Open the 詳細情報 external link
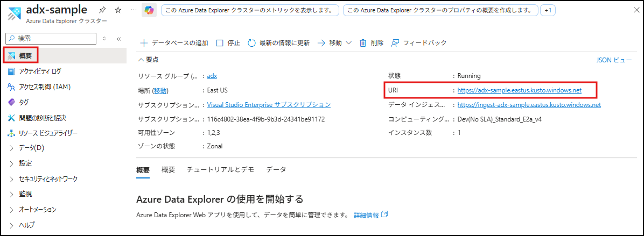 point(371,214)
